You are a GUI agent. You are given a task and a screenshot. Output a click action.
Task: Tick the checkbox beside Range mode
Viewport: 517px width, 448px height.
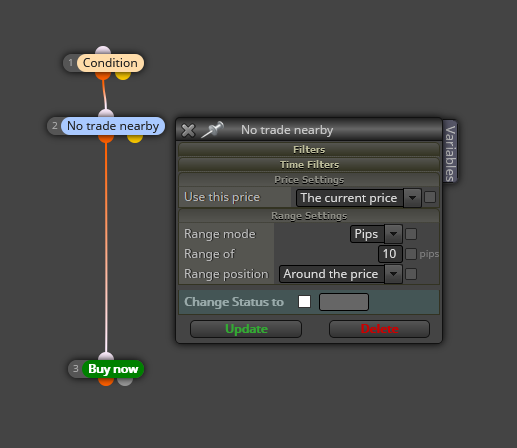click(x=411, y=234)
